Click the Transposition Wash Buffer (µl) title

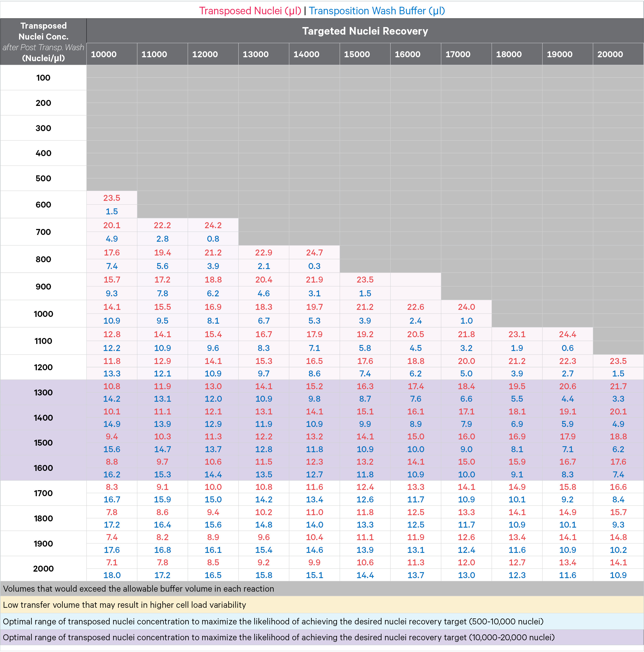(x=377, y=11)
